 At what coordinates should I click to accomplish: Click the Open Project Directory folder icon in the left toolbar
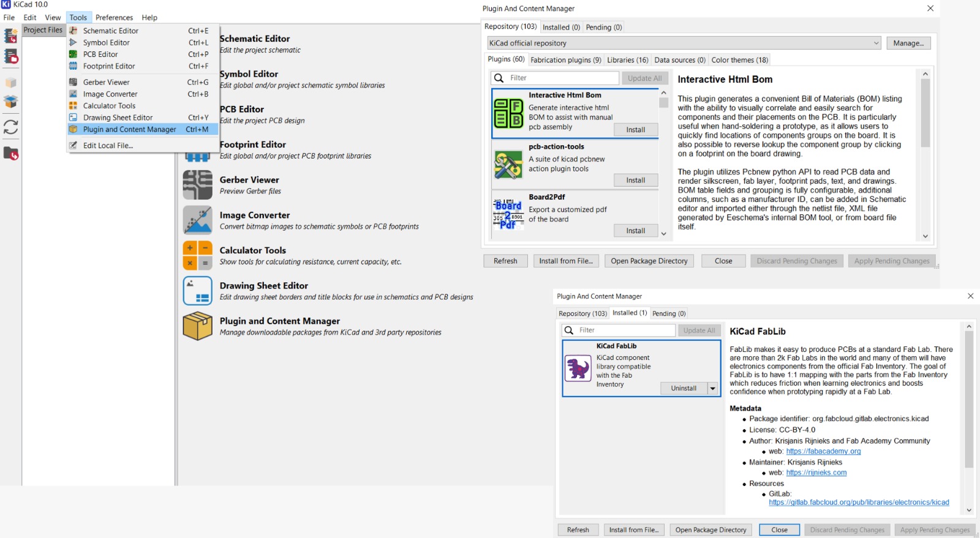pyautogui.click(x=11, y=153)
